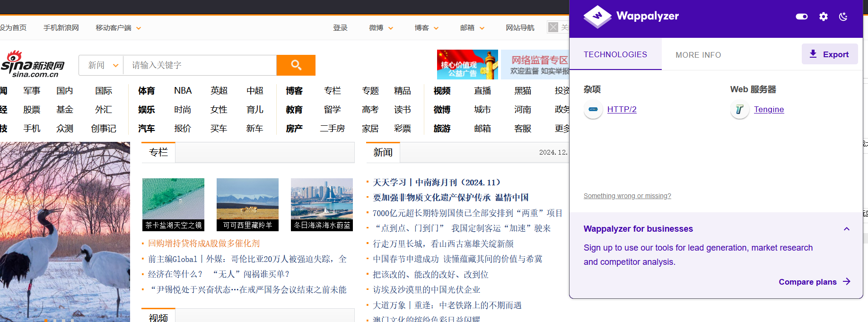The image size is (868, 322).
Task: Open the 黑猫 complaints section
Action: [x=523, y=91]
